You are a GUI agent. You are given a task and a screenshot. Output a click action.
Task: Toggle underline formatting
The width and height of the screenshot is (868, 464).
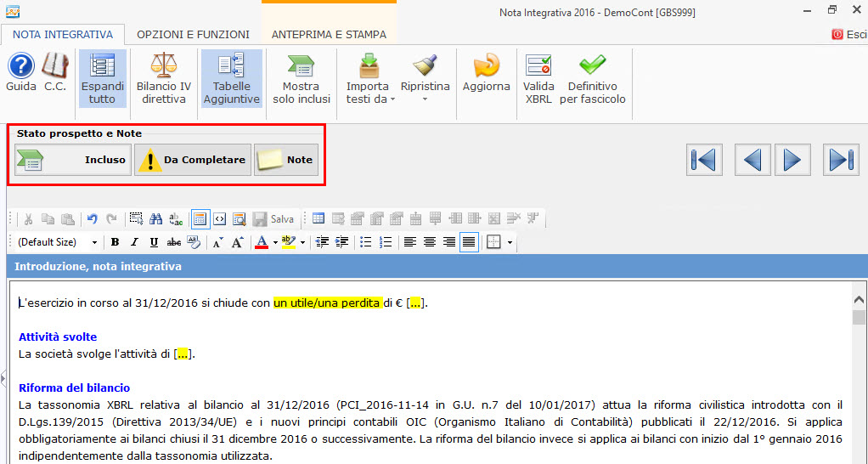pyautogui.click(x=154, y=242)
